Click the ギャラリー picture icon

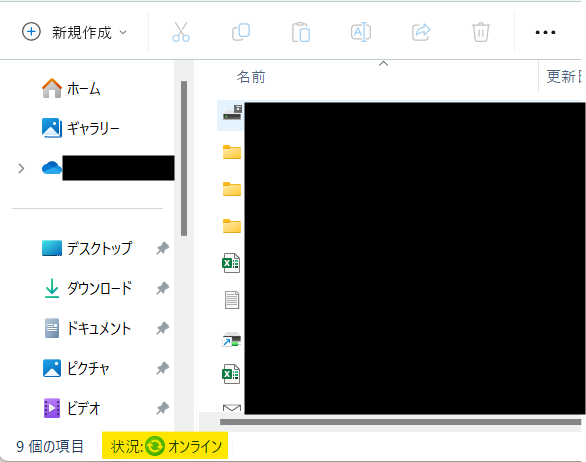pos(52,128)
